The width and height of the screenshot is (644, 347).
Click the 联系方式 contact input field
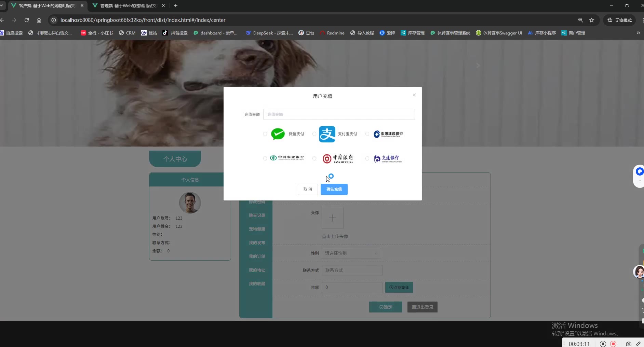[352, 270]
